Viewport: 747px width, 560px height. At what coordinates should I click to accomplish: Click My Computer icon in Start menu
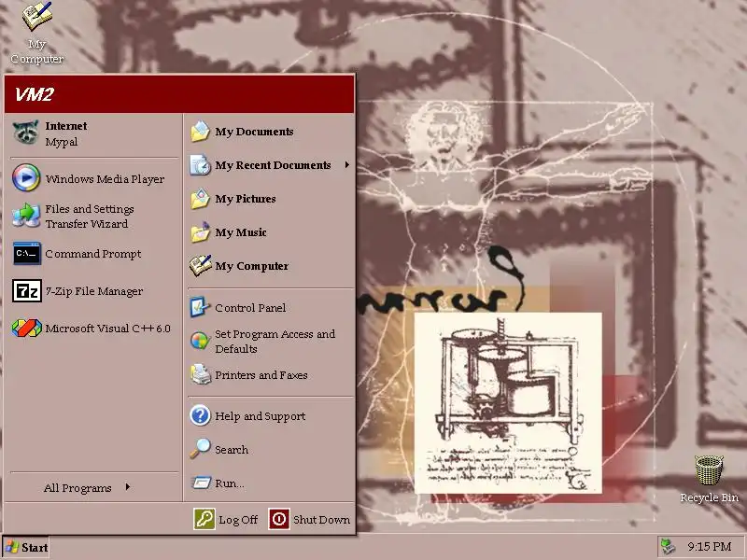(x=200, y=266)
